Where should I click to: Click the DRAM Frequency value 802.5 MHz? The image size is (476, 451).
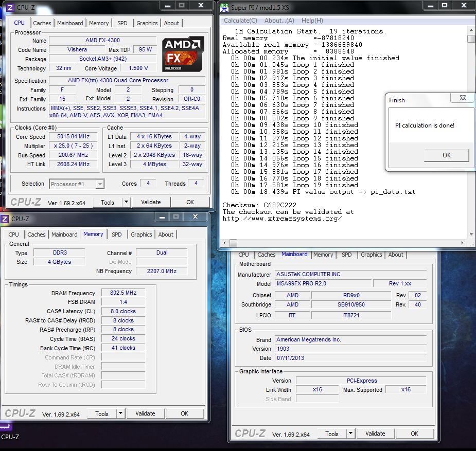tap(123, 293)
